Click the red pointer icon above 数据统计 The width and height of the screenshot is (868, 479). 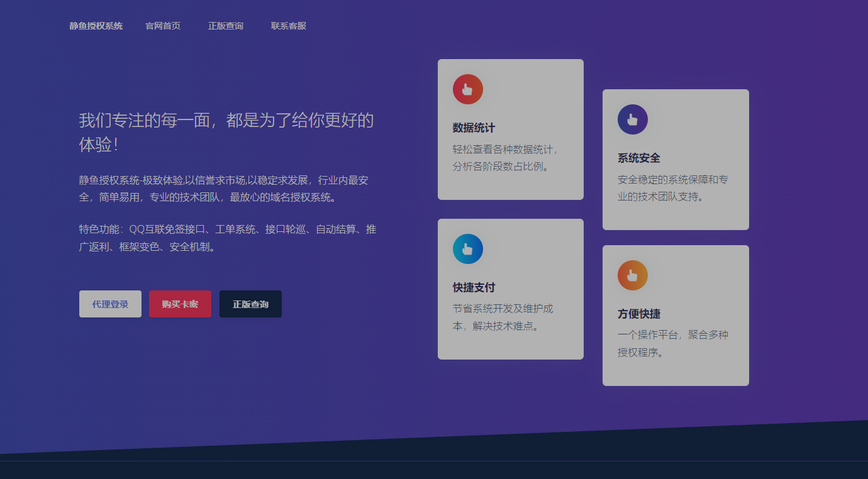(x=467, y=89)
